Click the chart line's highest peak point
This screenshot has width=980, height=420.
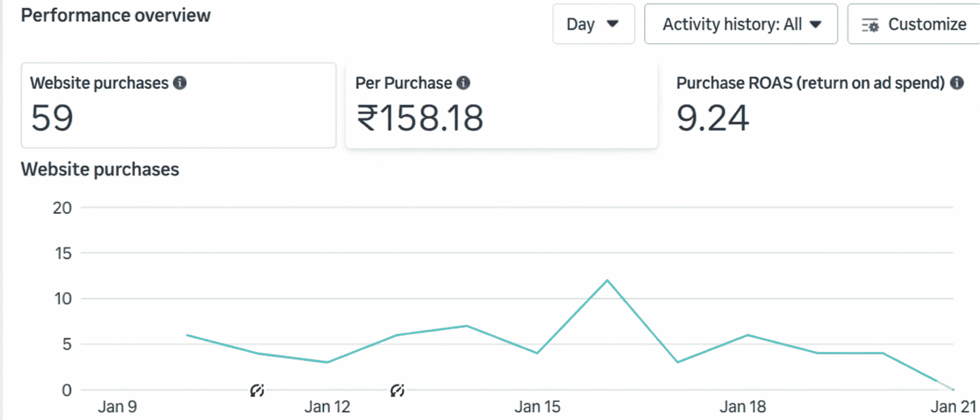point(607,281)
